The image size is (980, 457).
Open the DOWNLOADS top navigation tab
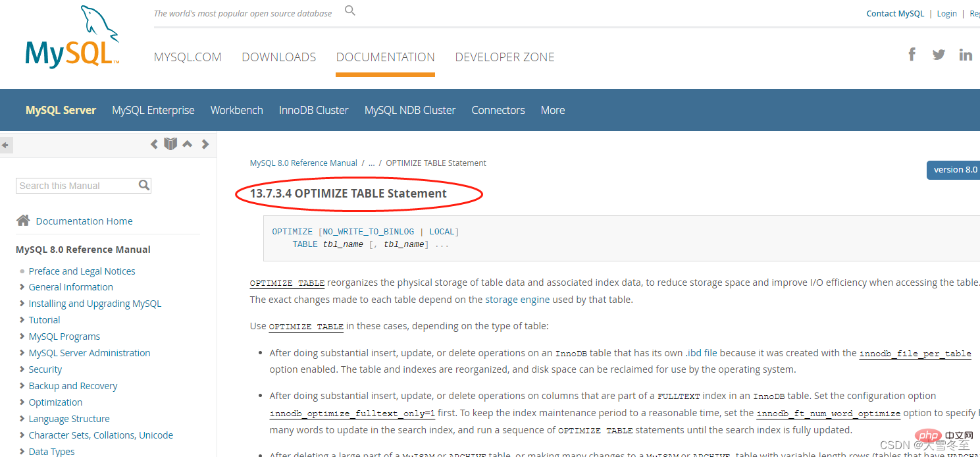click(279, 57)
